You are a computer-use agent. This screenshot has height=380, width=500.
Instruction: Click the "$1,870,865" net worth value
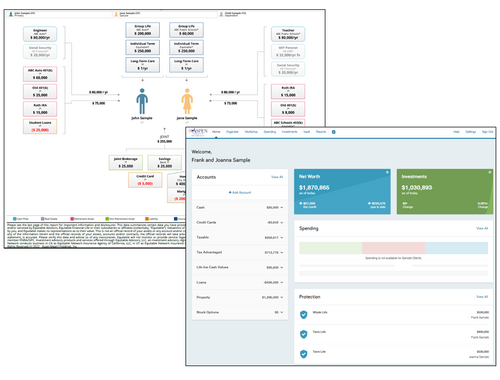[x=314, y=187]
